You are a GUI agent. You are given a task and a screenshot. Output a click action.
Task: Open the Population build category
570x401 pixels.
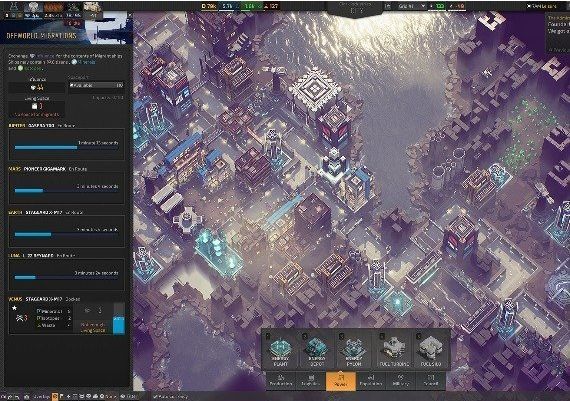tap(370, 380)
